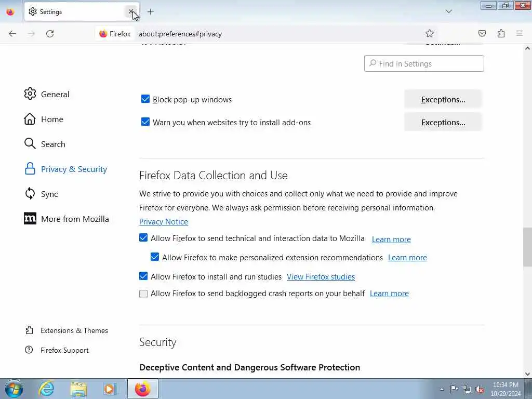Open Windows Media Player from taskbar
The width and height of the screenshot is (532, 399).
pyautogui.click(x=110, y=389)
